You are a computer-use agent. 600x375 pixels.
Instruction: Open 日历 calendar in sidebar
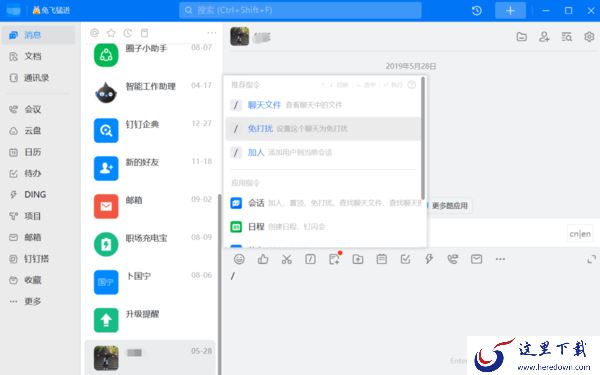pos(38,152)
